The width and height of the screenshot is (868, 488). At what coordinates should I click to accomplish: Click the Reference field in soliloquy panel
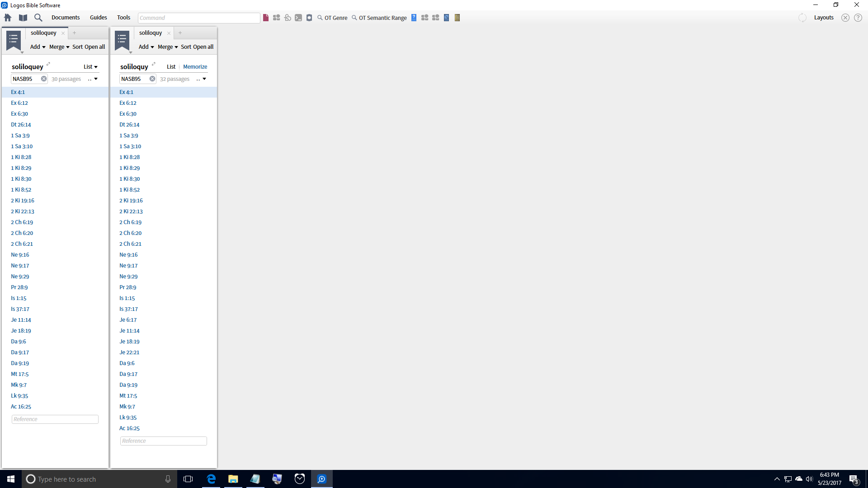point(164,441)
